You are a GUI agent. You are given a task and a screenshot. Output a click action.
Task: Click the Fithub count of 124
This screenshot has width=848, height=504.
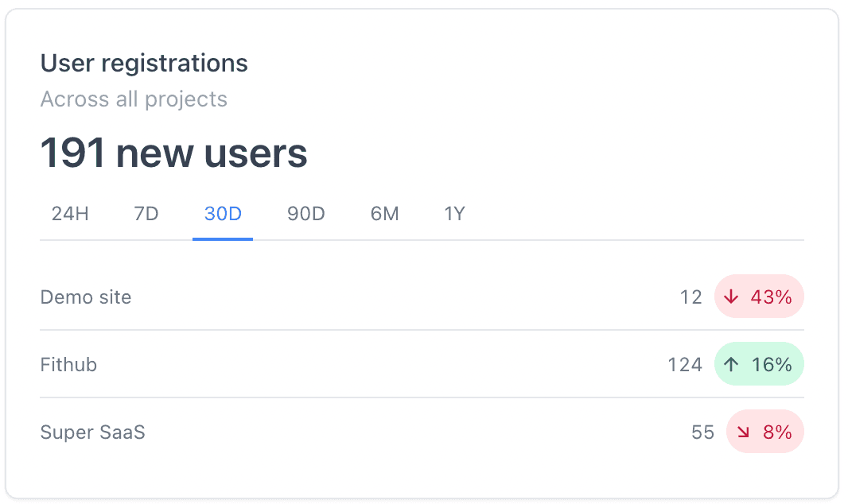pos(685,365)
